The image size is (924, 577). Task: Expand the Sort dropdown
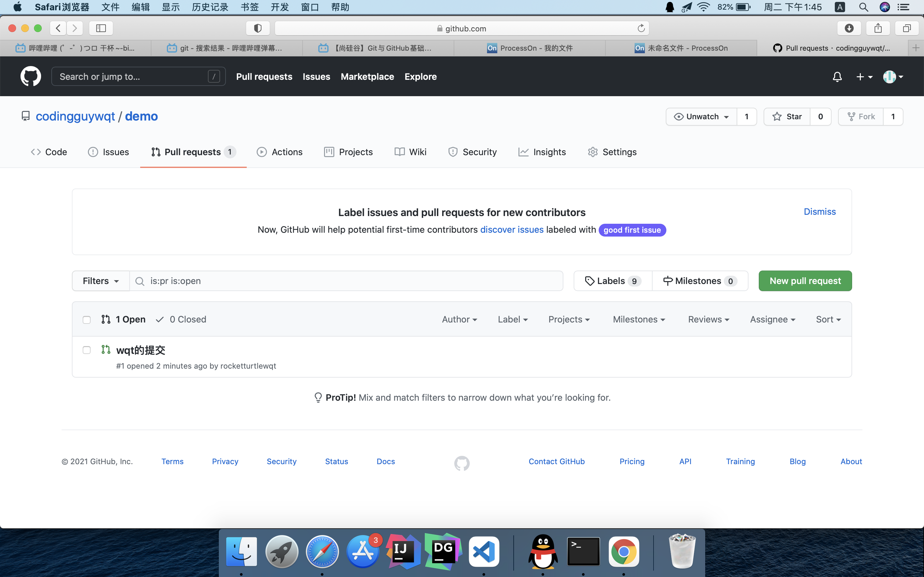828,319
